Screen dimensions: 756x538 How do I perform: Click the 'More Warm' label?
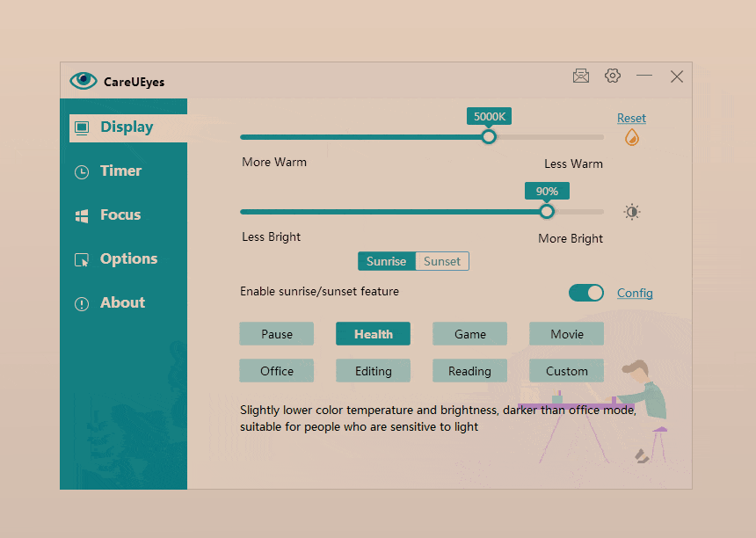click(x=274, y=162)
